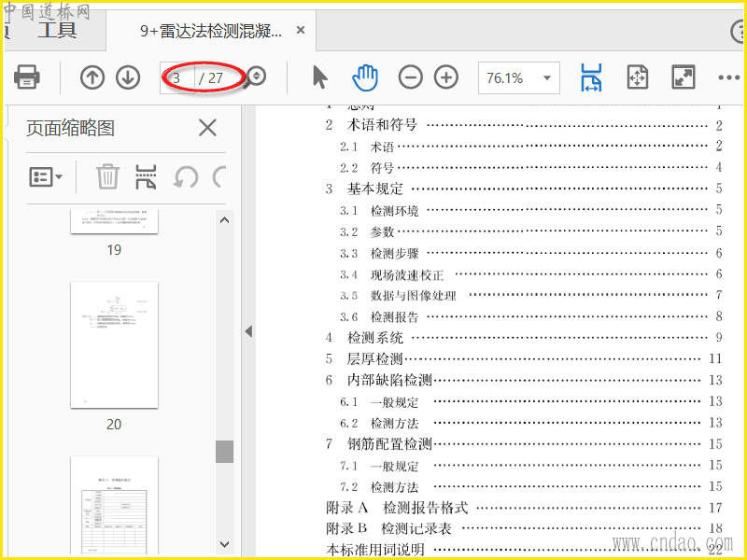Click the Print icon in toolbar
Screen dimensions: 747x560
[27, 77]
